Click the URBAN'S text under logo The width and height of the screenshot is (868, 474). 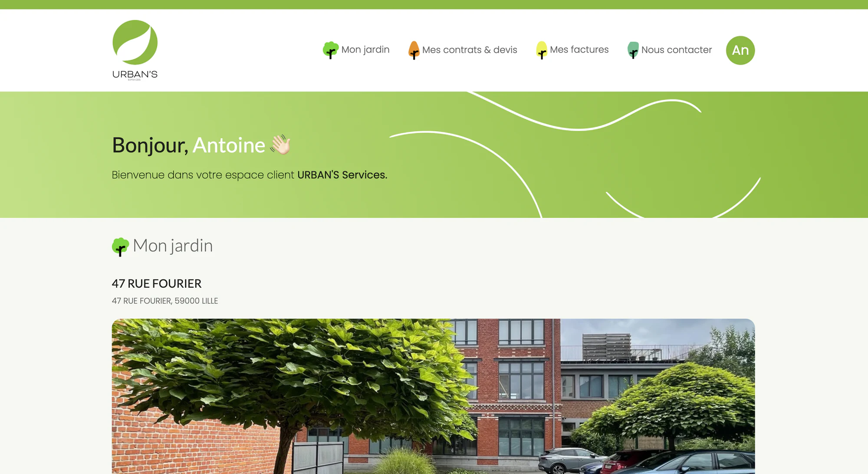click(135, 74)
